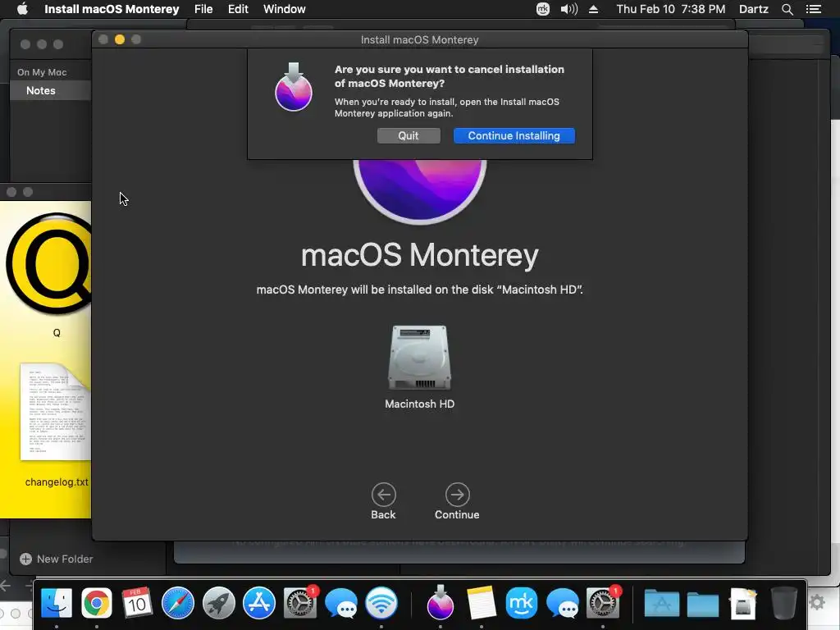Click the Quit button in the dialog
Image resolution: width=840 pixels, height=630 pixels.
pos(409,135)
